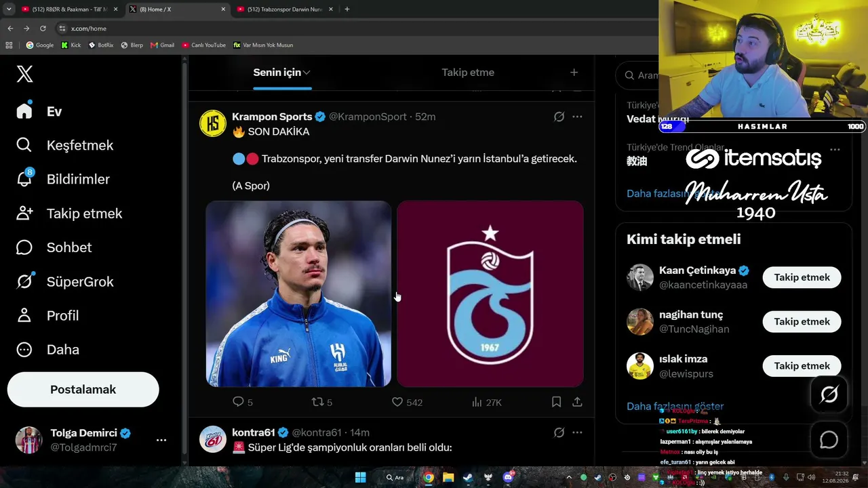The width and height of the screenshot is (868, 488).
Task: Open kontra61 profile avatar
Action: (212, 439)
